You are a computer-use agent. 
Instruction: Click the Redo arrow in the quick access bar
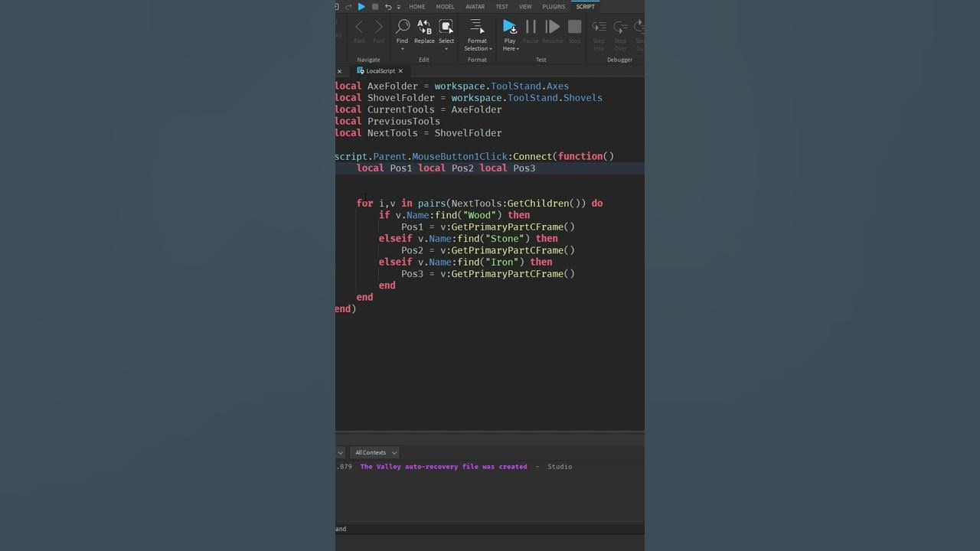(x=348, y=7)
